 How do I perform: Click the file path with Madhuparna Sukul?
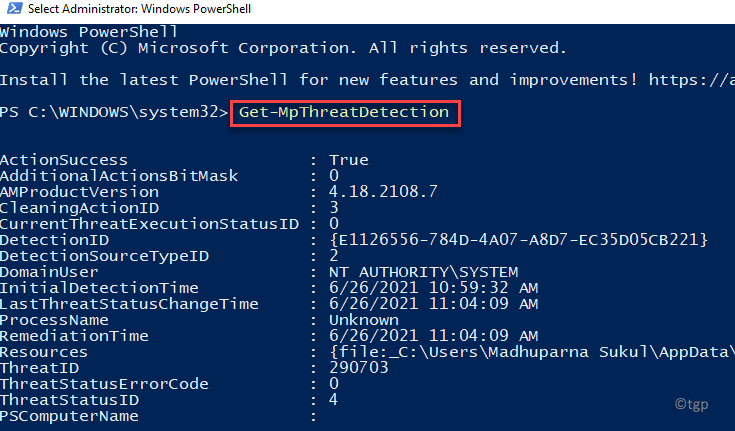click(532, 352)
